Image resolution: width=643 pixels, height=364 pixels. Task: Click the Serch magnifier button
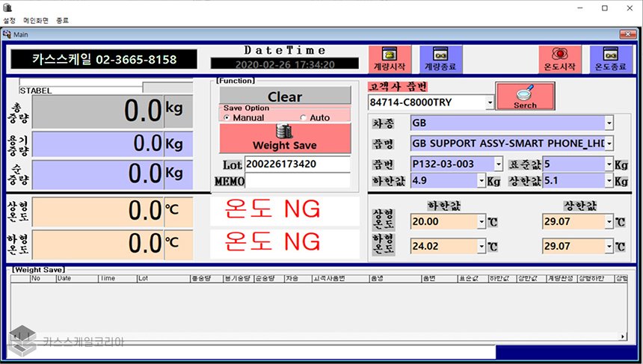click(525, 96)
